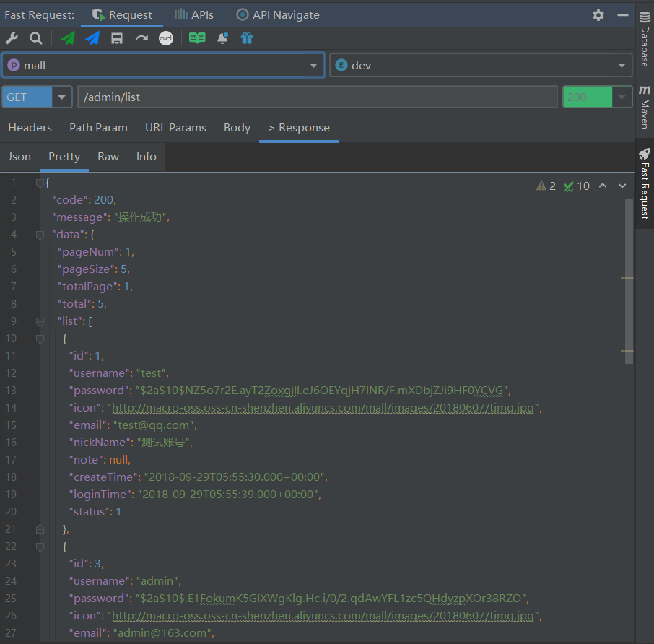This screenshot has width=654, height=644.
Task: Click blue paper plane send-and-download icon
Action: coord(92,38)
